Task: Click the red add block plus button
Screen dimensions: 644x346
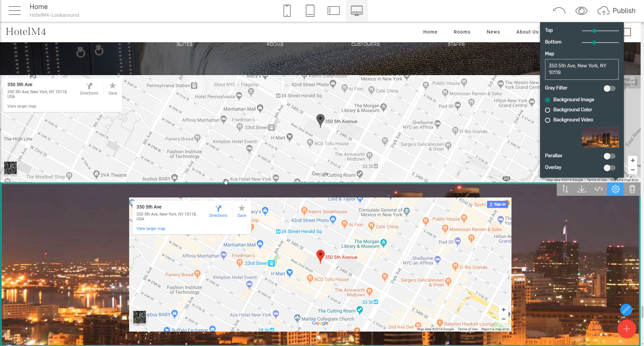Action: [x=627, y=329]
